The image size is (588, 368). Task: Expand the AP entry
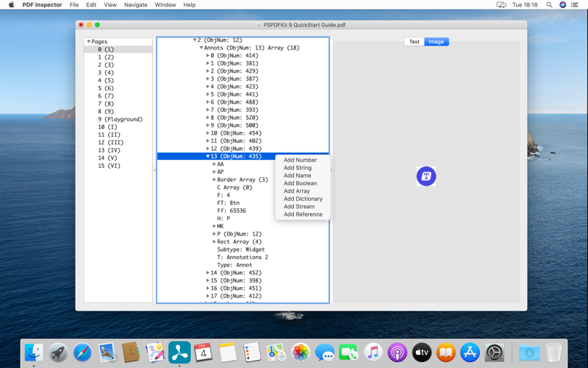214,172
